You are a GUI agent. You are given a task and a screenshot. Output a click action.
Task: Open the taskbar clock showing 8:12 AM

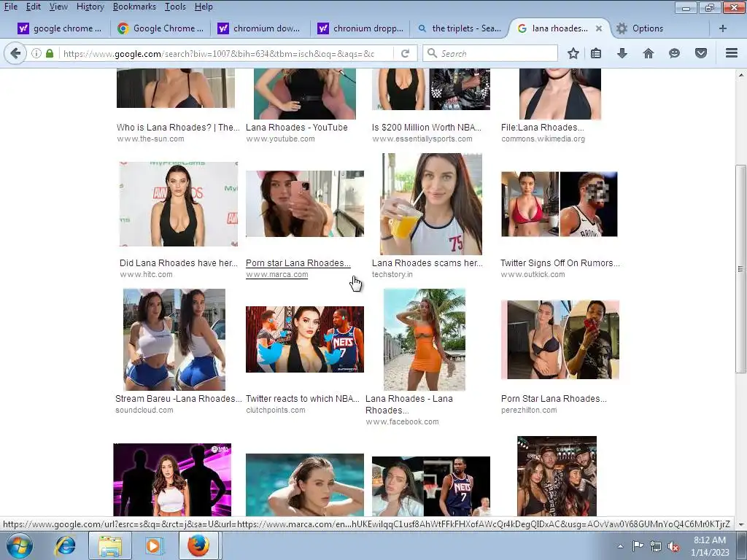pyautogui.click(x=710, y=546)
